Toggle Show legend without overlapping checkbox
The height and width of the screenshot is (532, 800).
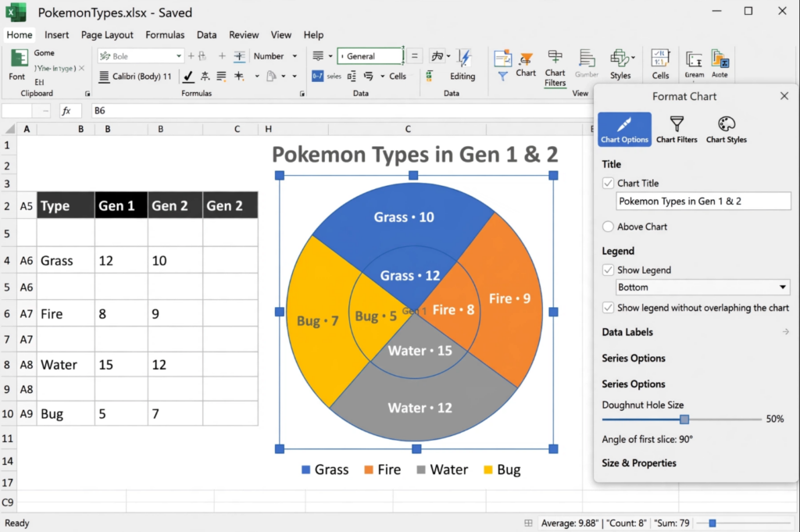[x=608, y=308]
